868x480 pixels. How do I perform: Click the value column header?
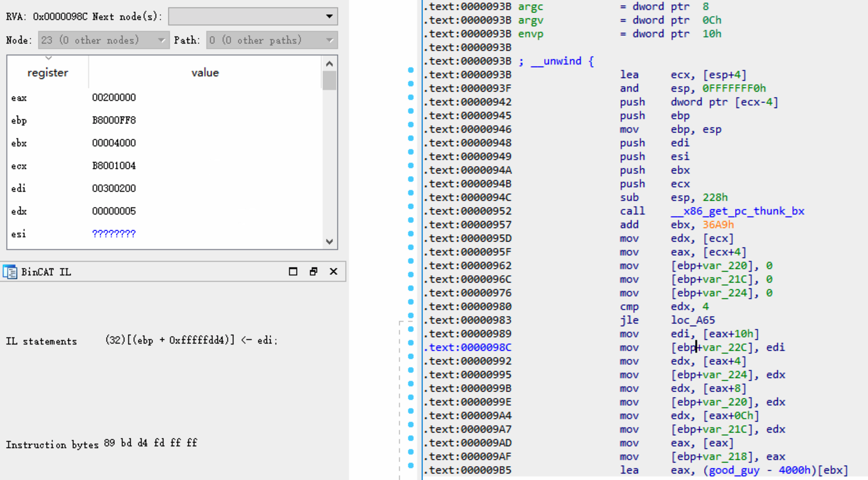point(205,73)
